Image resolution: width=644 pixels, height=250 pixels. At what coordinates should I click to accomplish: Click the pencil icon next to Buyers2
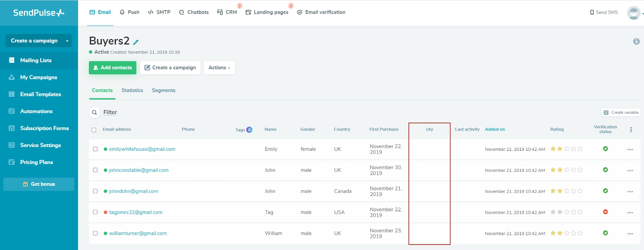pyautogui.click(x=136, y=42)
